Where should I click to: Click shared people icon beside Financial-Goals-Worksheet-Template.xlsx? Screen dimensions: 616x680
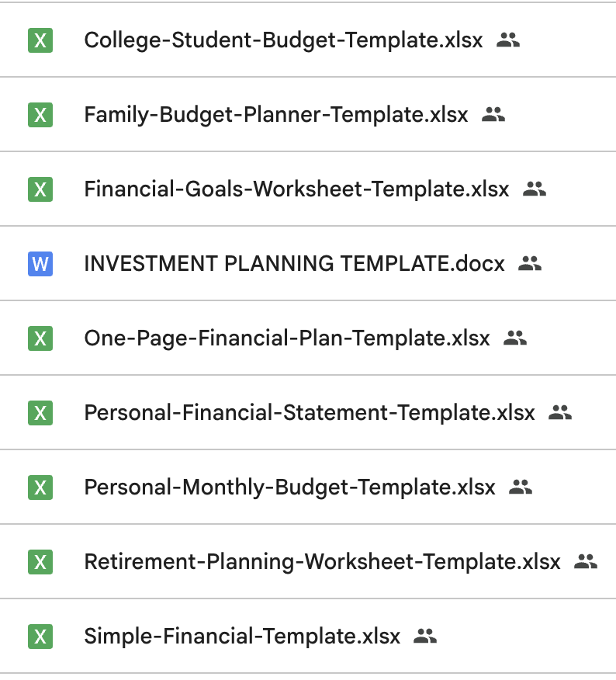tap(535, 189)
